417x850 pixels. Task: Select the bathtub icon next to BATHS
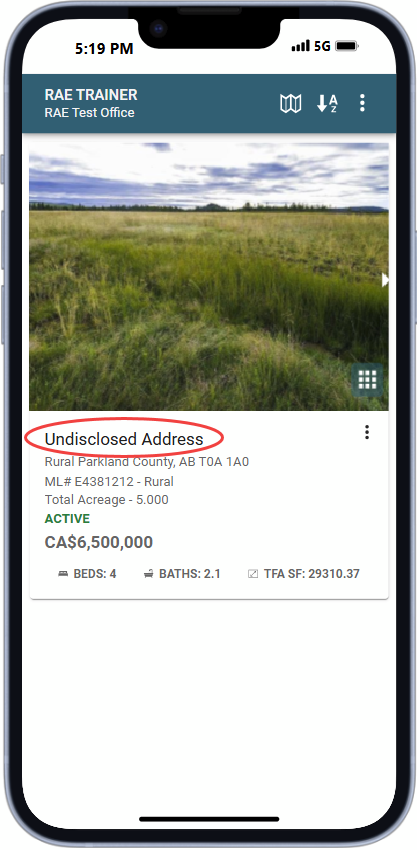coord(148,574)
